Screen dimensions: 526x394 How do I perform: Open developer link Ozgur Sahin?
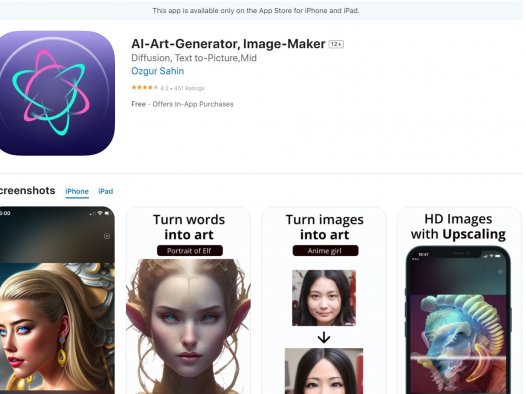click(157, 71)
